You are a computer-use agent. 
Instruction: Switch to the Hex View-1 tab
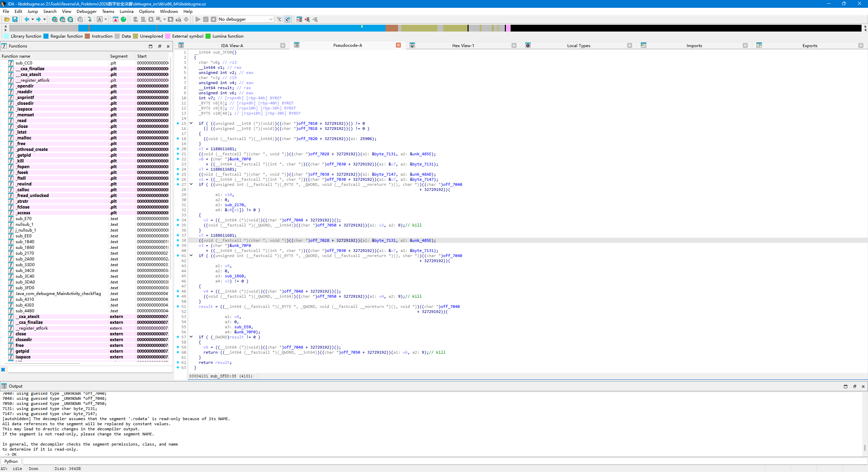463,45
